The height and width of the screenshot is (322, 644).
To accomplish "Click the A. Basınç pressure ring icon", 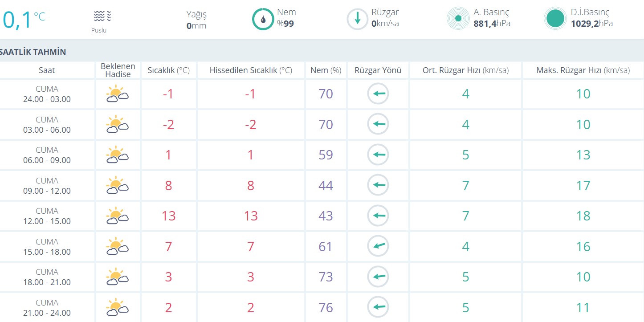I will pos(458,19).
